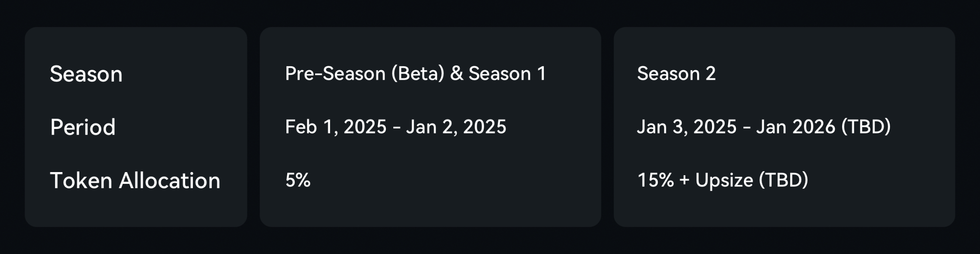Screen dimensions: 980x254
Task: Click the plus sign before Upsize
Action: pos(684,180)
